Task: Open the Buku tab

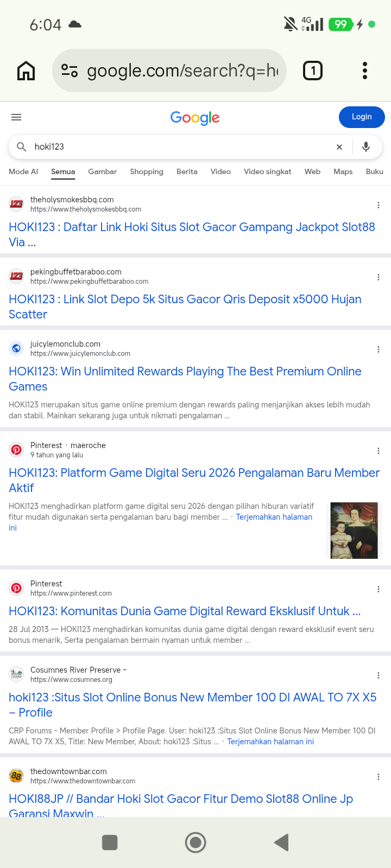Action: pos(375,171)
